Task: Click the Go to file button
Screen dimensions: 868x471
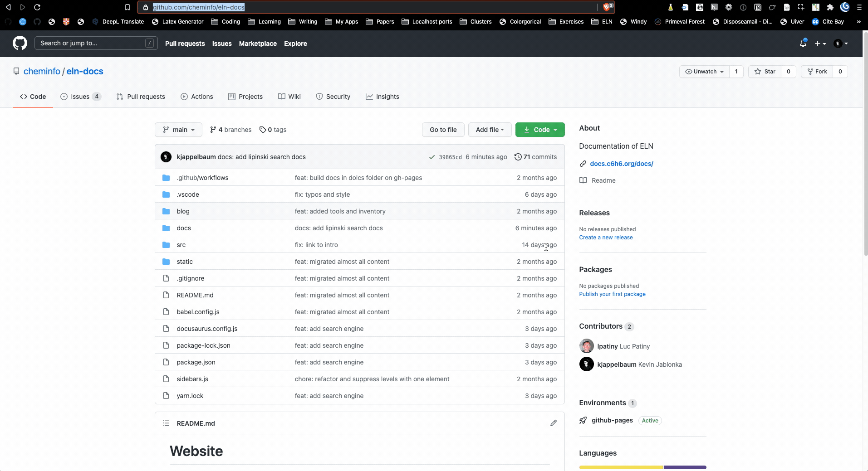Action: click(443, 130)
